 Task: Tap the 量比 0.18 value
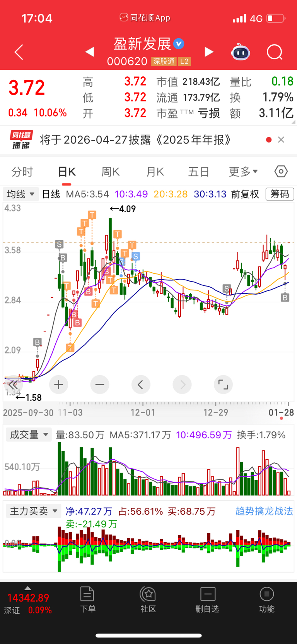(282, 81)
